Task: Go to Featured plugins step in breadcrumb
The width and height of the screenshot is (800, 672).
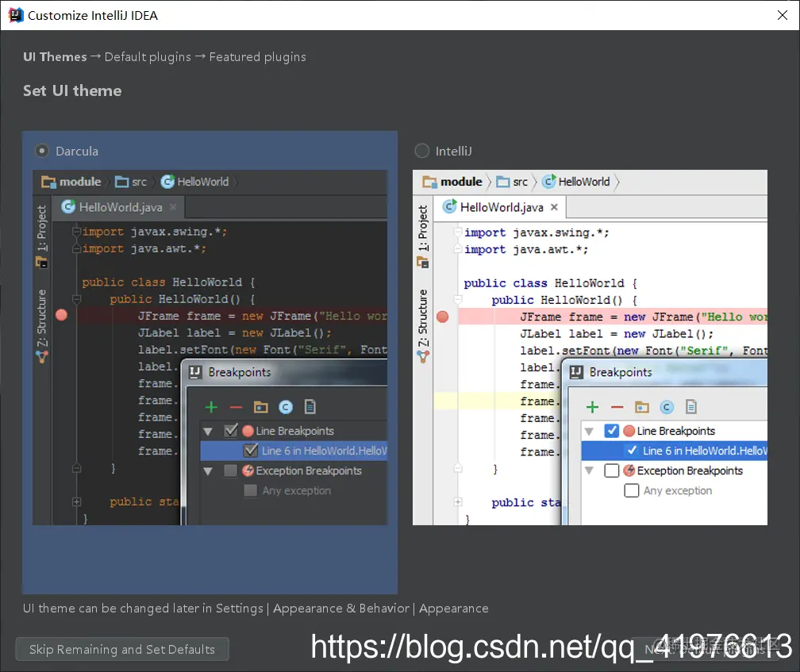Action: pos(258,56)
